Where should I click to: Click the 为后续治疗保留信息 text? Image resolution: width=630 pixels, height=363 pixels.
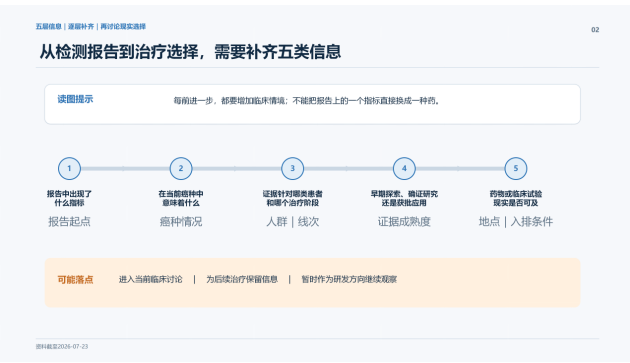(x=242, y=279)
